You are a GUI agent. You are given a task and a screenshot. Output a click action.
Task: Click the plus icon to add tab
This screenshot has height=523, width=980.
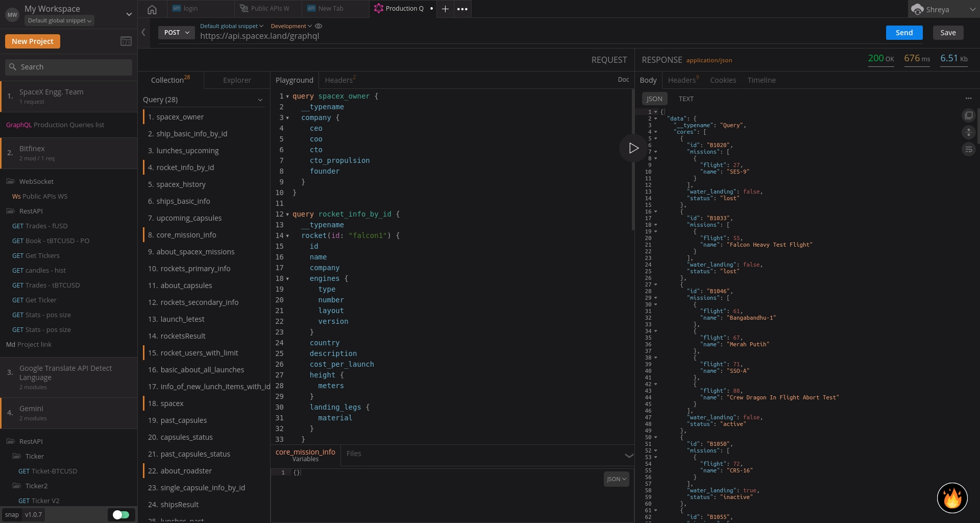(445, 9)
